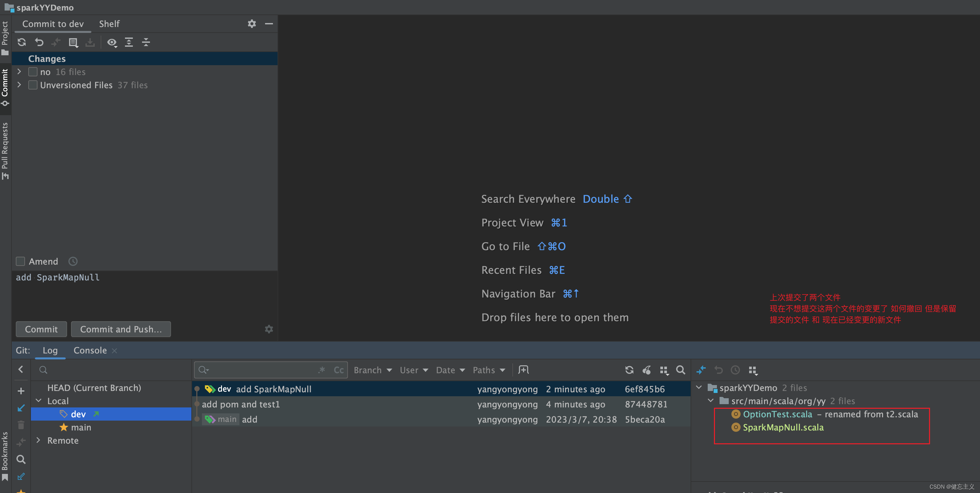980x493 pixels.
Task: Enable the Amend checkbox
Action: coord(20,262)
